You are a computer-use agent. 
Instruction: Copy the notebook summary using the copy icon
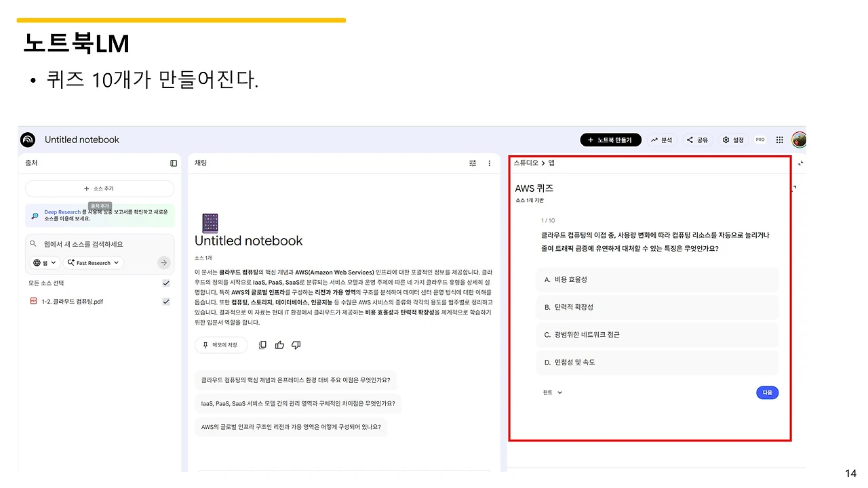click(x=262, y=344)
